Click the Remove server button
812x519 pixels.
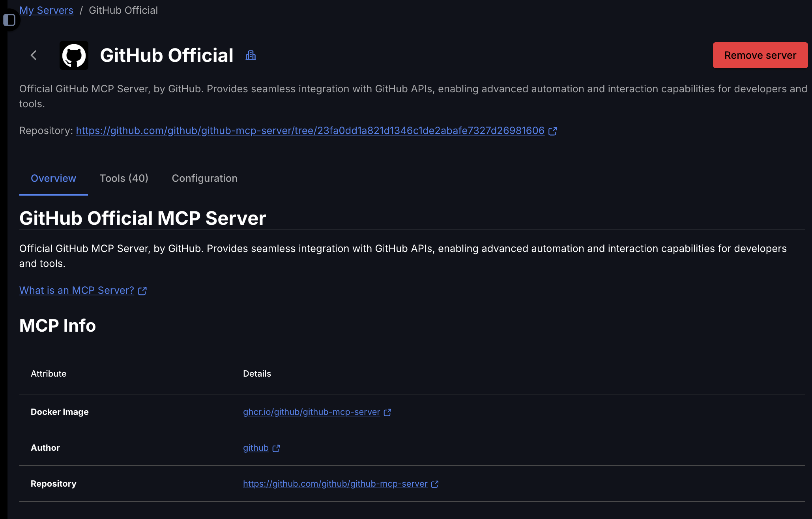[x=760, y=55]
